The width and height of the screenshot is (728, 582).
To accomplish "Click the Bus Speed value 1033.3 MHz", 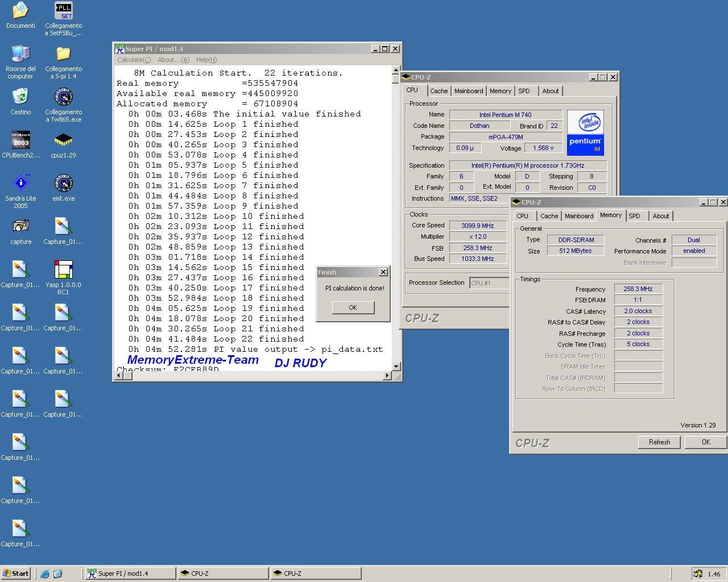I will click(478, 259).
